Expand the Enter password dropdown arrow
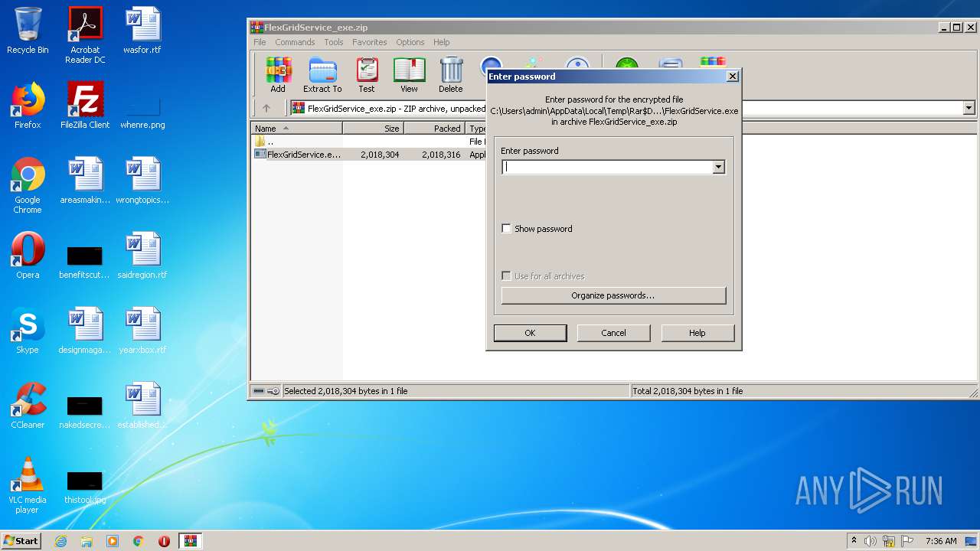This screenshot has width=980, height=551. [718, 167]
